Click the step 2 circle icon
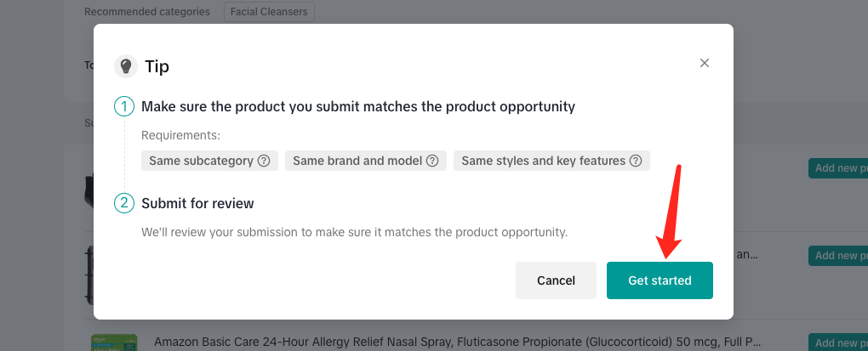This screenshot has height=351, width=868. pos(124,204)
